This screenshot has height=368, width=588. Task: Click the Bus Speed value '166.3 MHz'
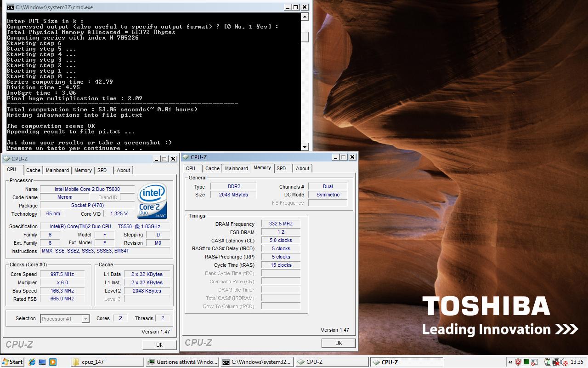point(62,291)
